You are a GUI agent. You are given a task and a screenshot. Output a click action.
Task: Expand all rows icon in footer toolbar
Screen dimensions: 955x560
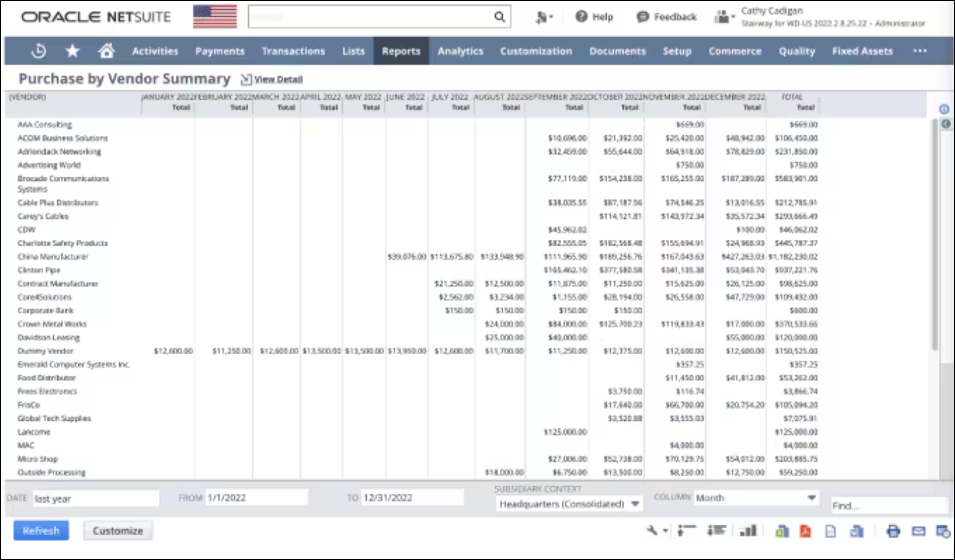tap(716, 531)
